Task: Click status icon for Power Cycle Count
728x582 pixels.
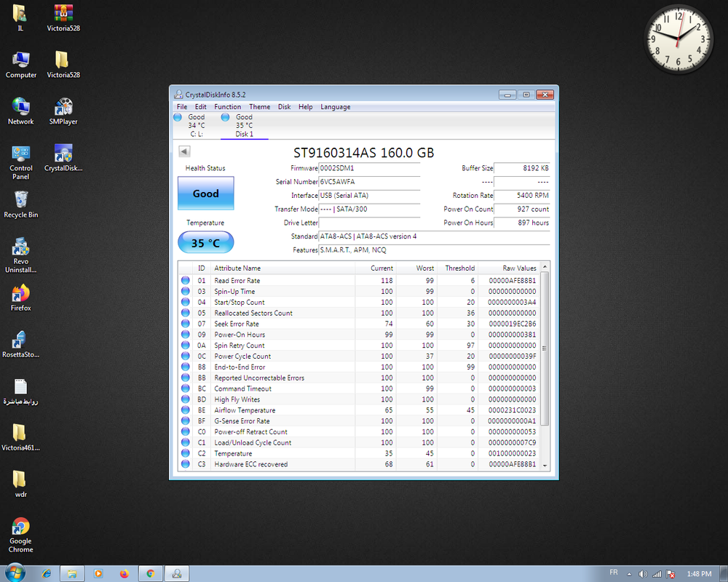Action: (x=185, y=356)
